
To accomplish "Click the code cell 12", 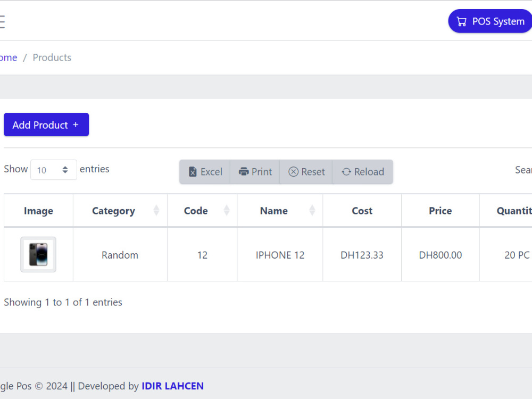I will coord(202,255).
